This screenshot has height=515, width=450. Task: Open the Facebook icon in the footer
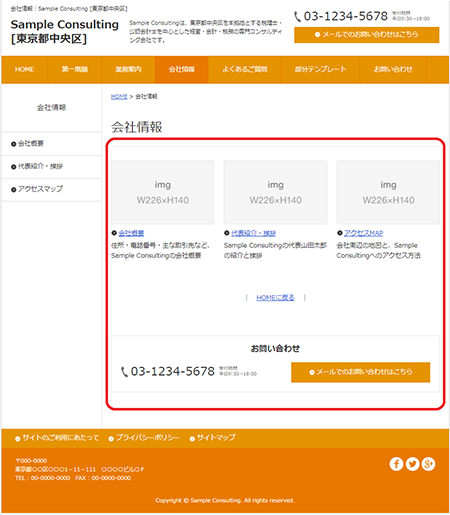(396, 464)
